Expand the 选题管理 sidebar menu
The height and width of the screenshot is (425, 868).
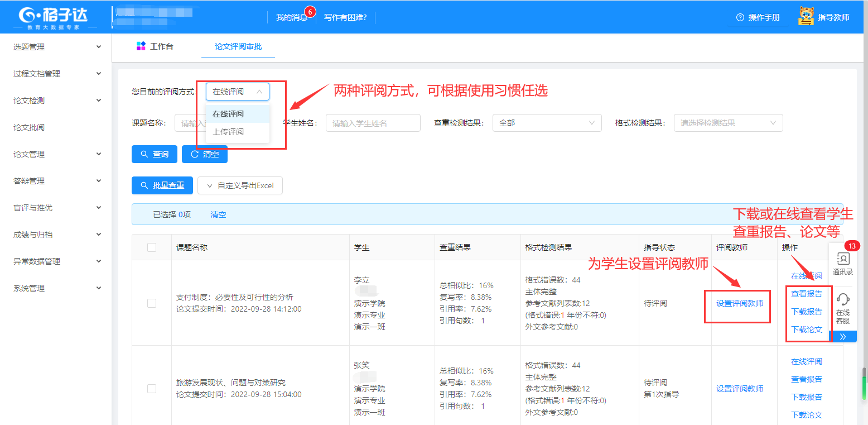point(56,47)
